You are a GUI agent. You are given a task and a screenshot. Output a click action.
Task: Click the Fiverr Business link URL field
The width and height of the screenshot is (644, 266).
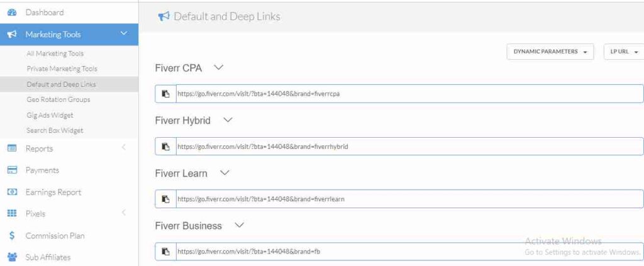[410, 252]
